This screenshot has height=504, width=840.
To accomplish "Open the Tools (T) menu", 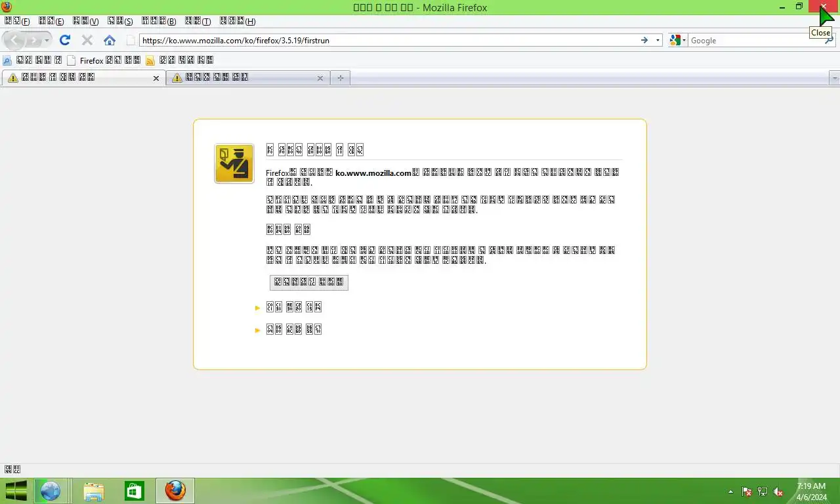I will 198,22.
